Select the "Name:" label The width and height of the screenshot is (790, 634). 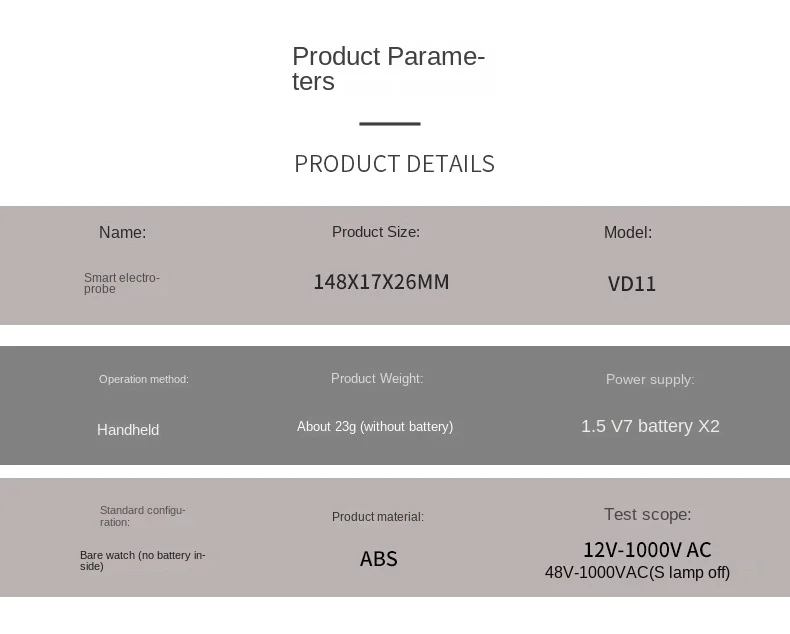point(122,233)
